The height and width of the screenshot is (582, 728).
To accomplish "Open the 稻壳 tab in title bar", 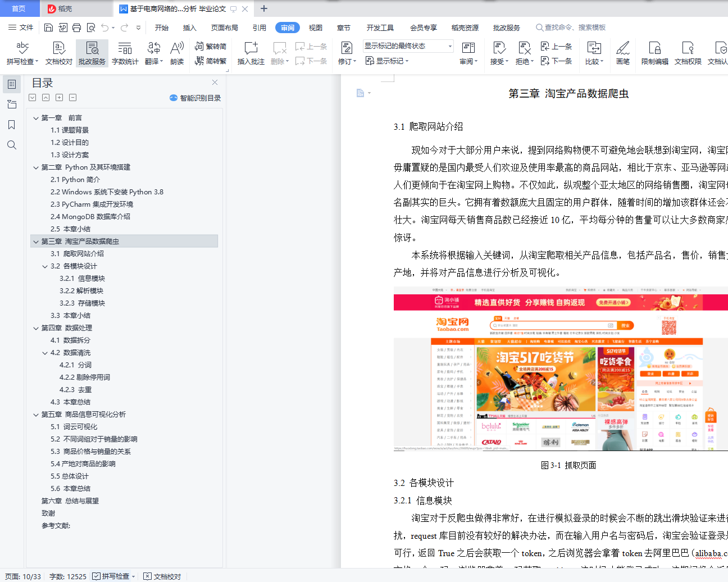I will click(76, 8).
